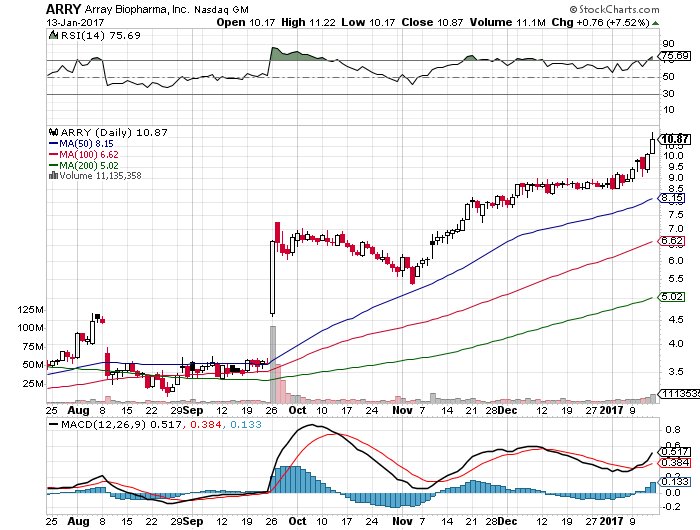
Task: Click the 10.87 last-price tag on the right axis
Action: (675, 139)
